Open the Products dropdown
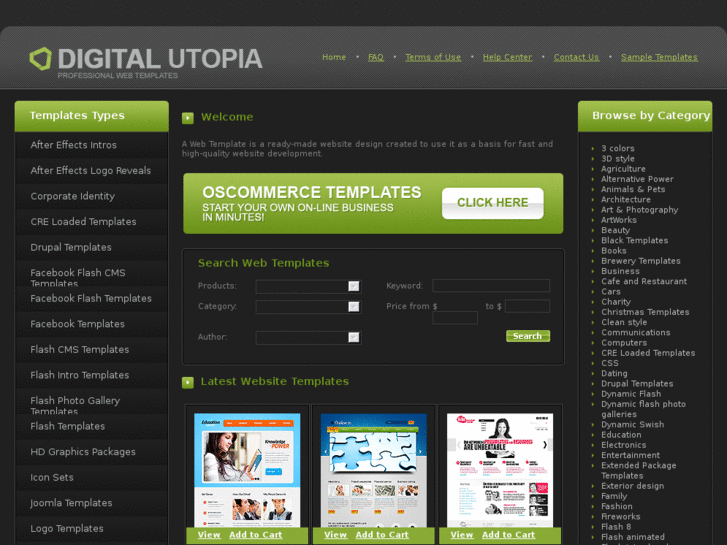 (x=308, y=286)
